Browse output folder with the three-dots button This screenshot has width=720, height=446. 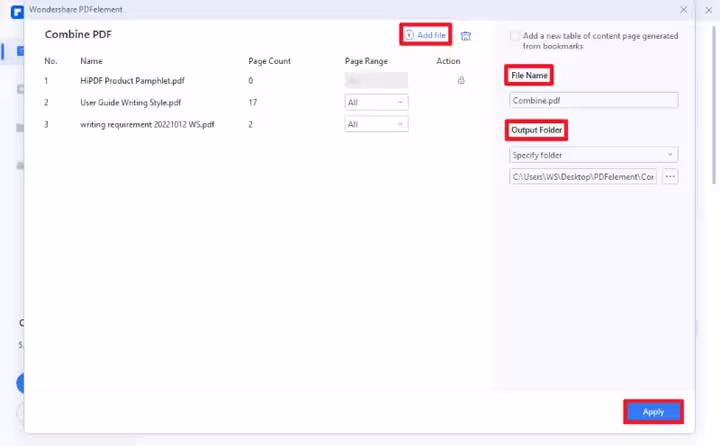point(670,176)
